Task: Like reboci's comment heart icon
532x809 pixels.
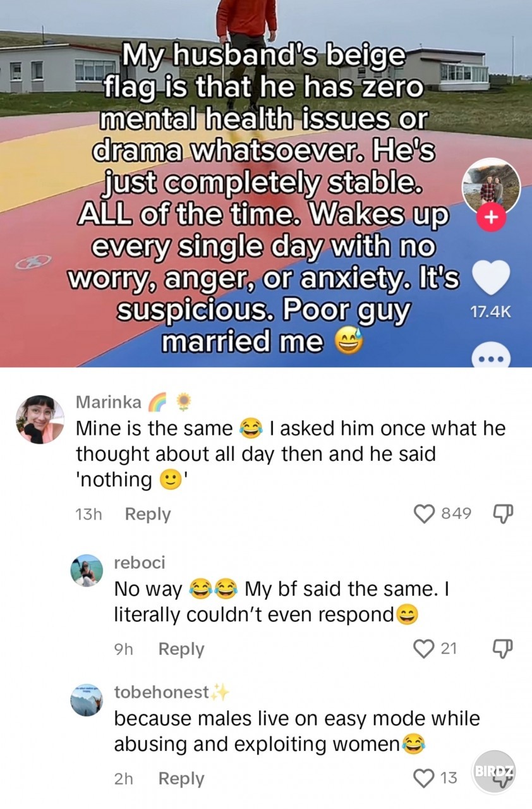Action: pyautogui.click(x=423, y=648)
